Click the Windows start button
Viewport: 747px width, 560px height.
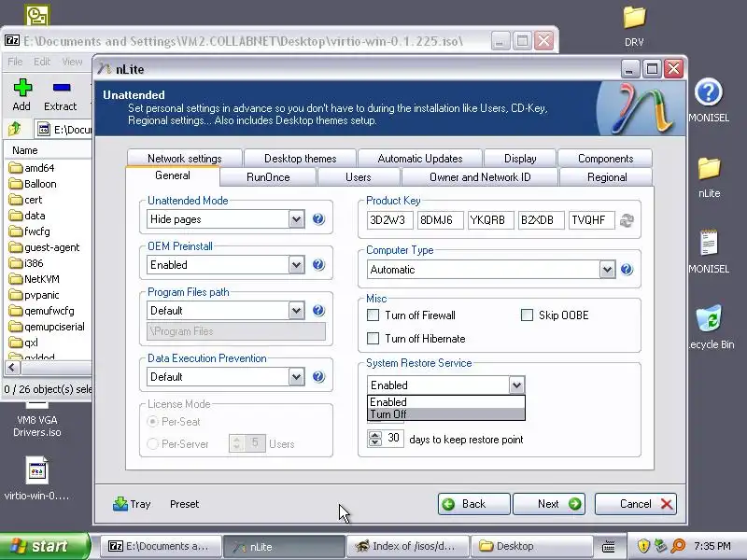click(44, 546)
